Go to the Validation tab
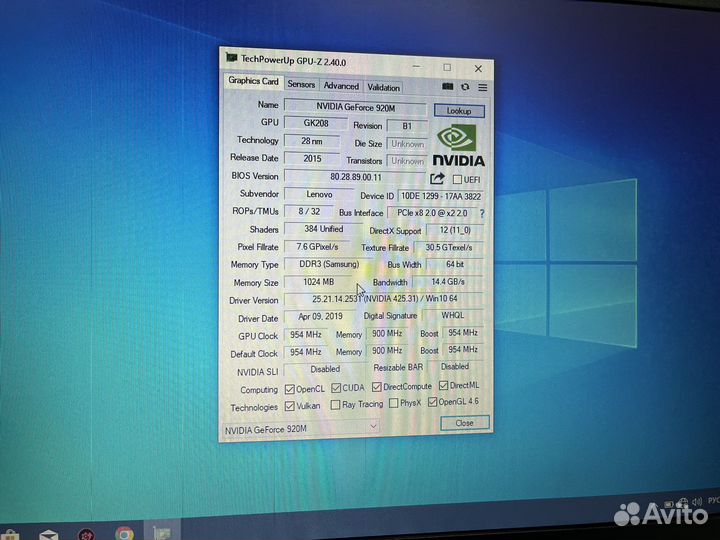 (x=383, y=87)
